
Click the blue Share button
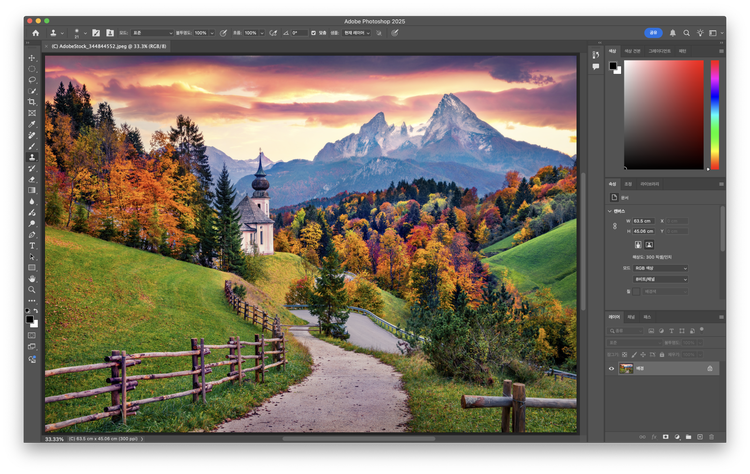tap(653, 33)
